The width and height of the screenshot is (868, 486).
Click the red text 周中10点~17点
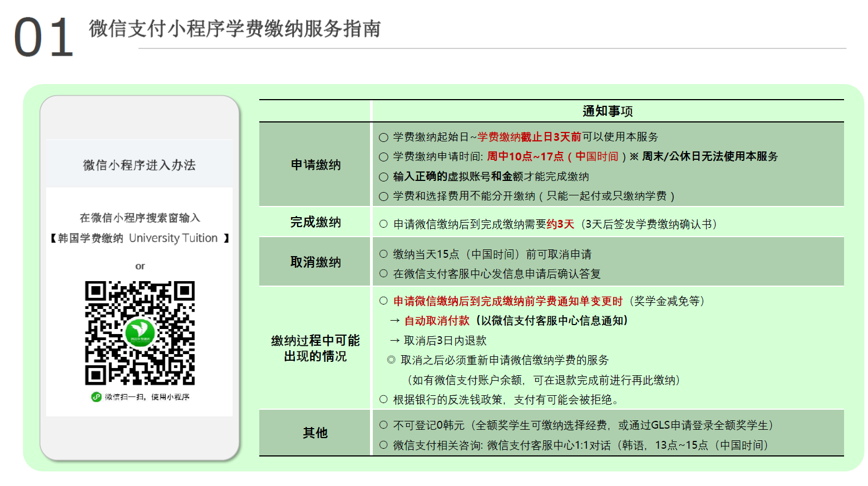525,156
